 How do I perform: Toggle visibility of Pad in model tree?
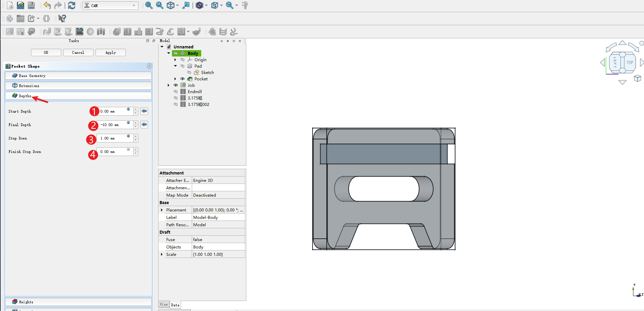point(182,66)
